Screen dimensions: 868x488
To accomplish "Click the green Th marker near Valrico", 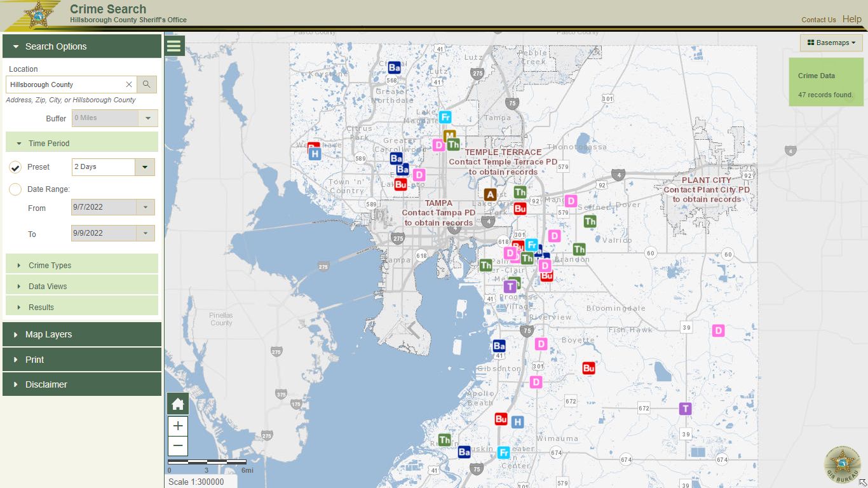I will click(x=579, y=249).
